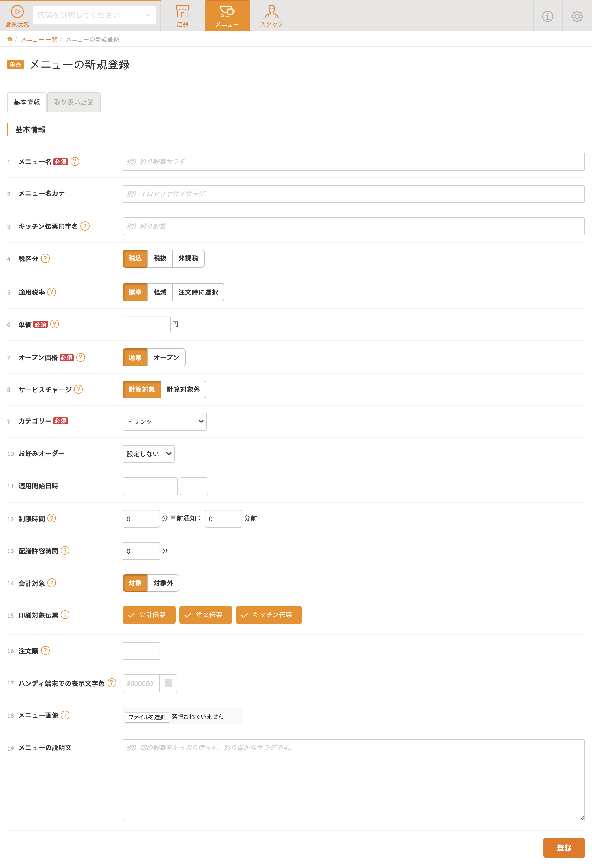Set 会計対象 to 対象
Screen dimensions: 592x868
click(135, 583)
